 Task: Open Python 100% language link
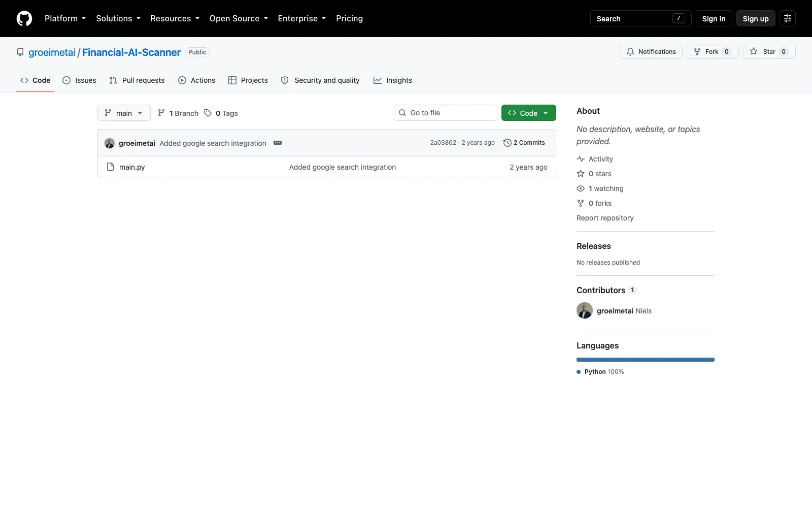pyautogui.click(x=600, y=372)
